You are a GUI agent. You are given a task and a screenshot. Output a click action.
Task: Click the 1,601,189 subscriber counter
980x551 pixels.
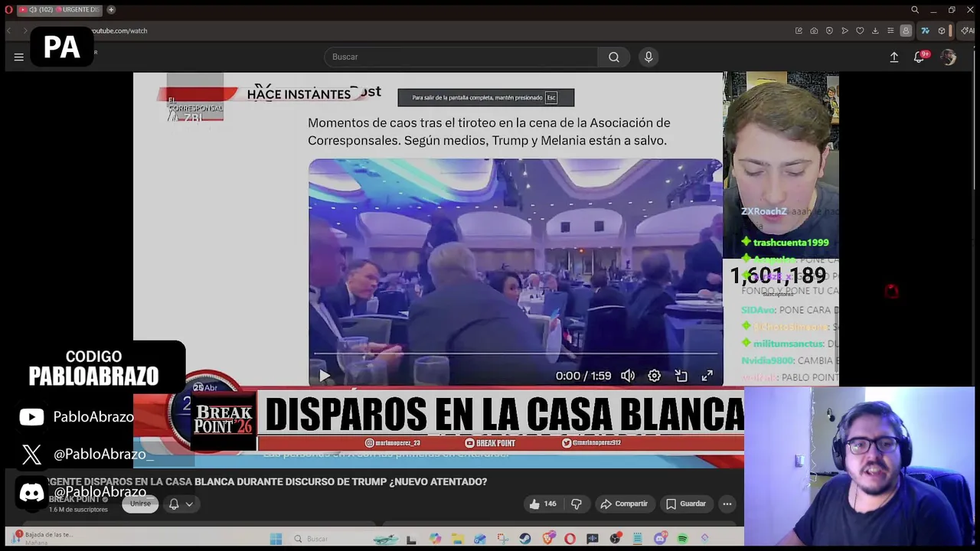[x=778, y=275]
